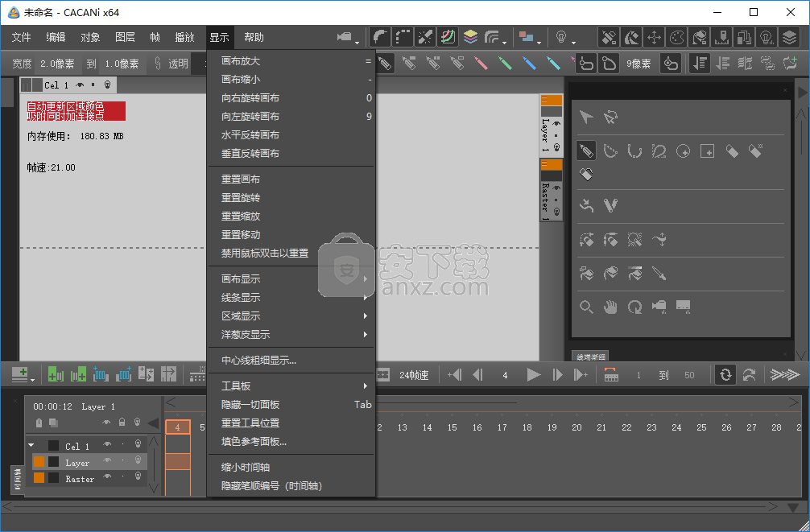Expand the 洋葱皮显示 submenu
Image resolution: width=810 pixels, height=532 pixels.
291,335
